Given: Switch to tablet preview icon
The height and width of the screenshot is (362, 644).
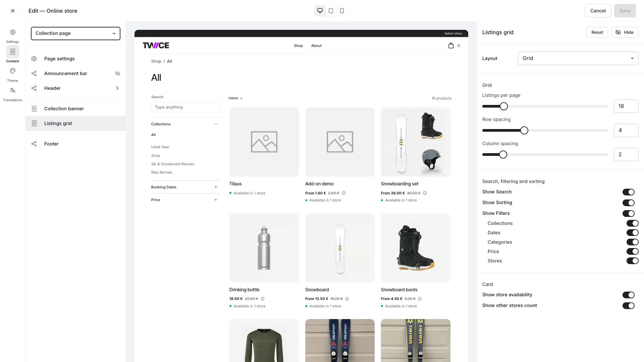Looking at the screenshot, I should click(331, 11).
